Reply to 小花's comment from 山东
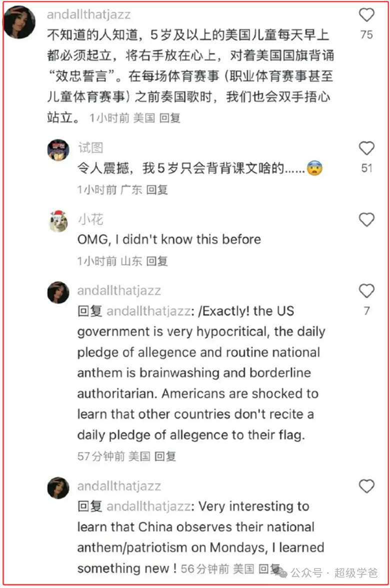 [157, 261]
